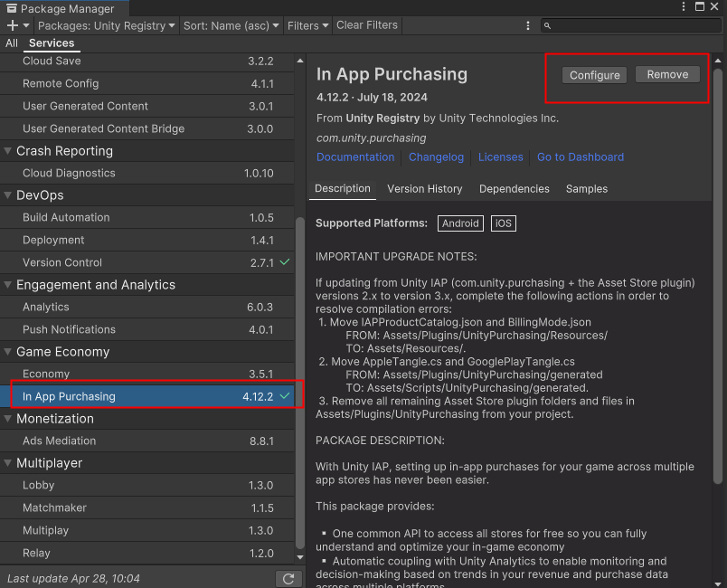
Task: Switch to the Samples tab
Action: click(587, 189)
